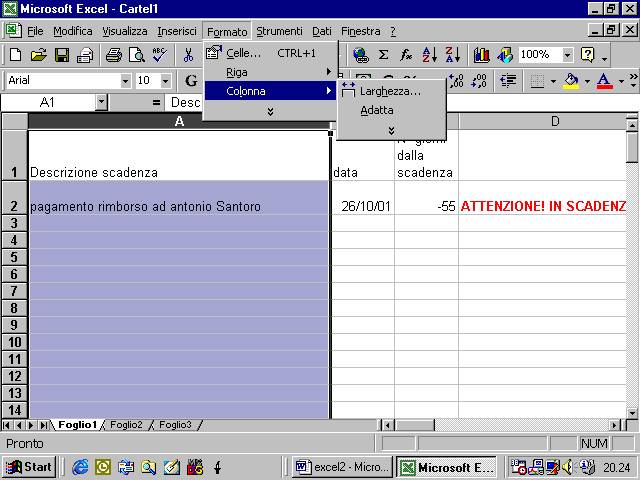Sort ascending with the A-Z icon
Viewport: 640px width, 480px height.
429,54
